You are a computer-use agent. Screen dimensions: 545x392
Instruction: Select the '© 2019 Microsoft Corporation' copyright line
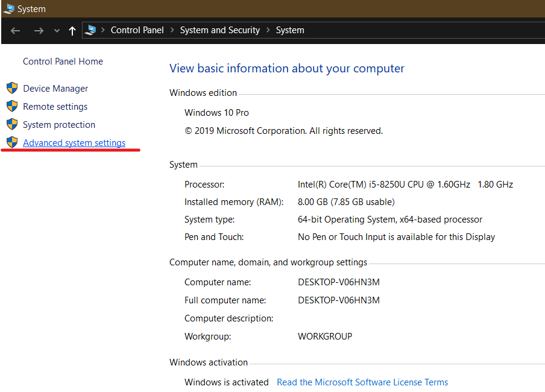click(x=283, y=131)
